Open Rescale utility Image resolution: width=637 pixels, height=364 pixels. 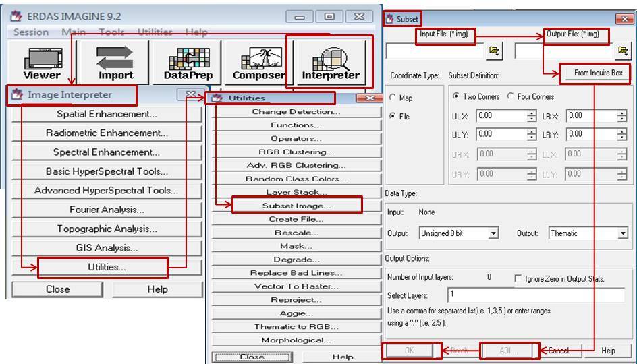[x=296, y=233]
